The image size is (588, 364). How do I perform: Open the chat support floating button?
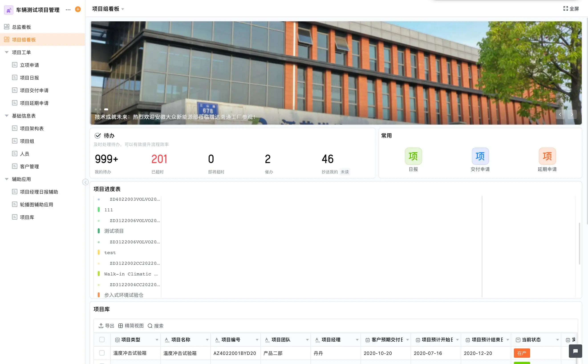pos(576,351)
